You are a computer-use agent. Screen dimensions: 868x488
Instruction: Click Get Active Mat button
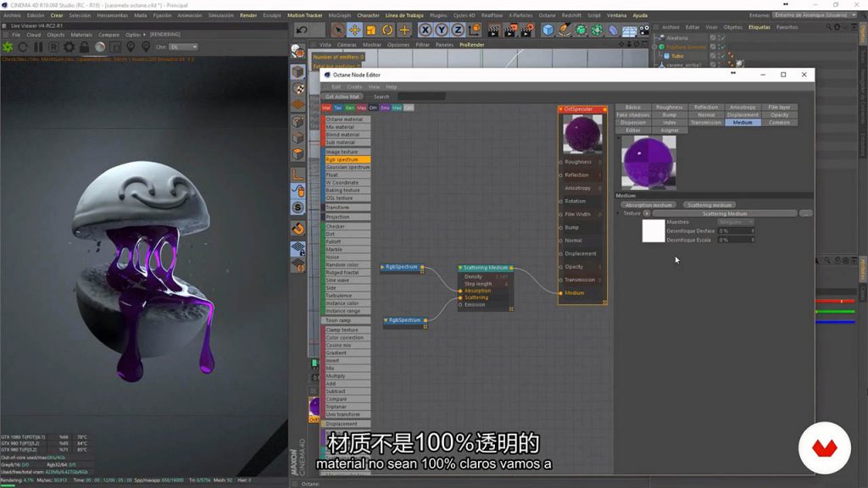pos(342,97)
